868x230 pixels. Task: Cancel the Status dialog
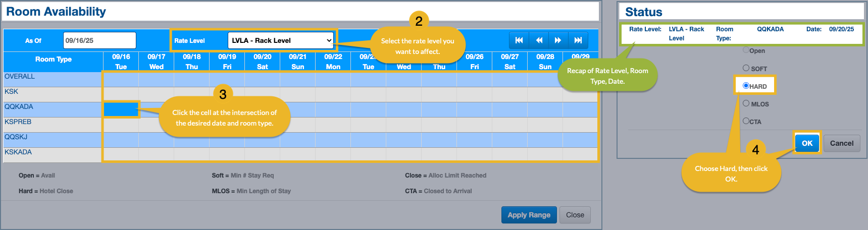pyautogui.click(x=842, y=143)
